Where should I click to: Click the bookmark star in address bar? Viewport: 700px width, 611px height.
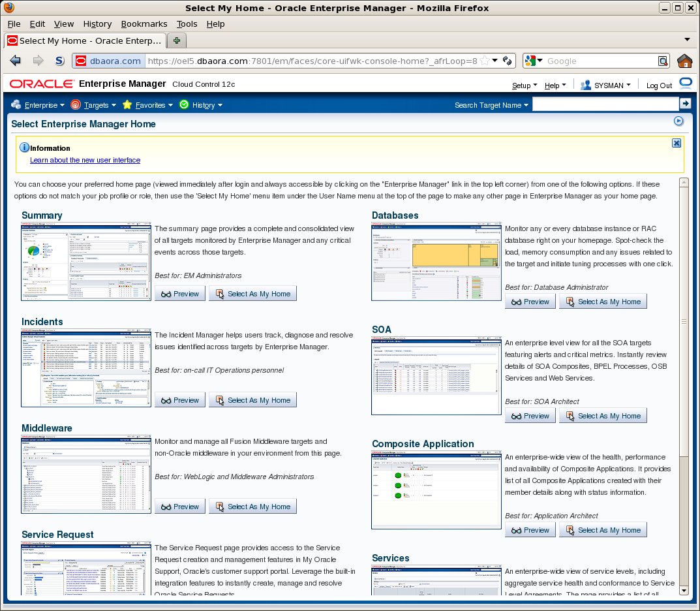pos(485,61)
